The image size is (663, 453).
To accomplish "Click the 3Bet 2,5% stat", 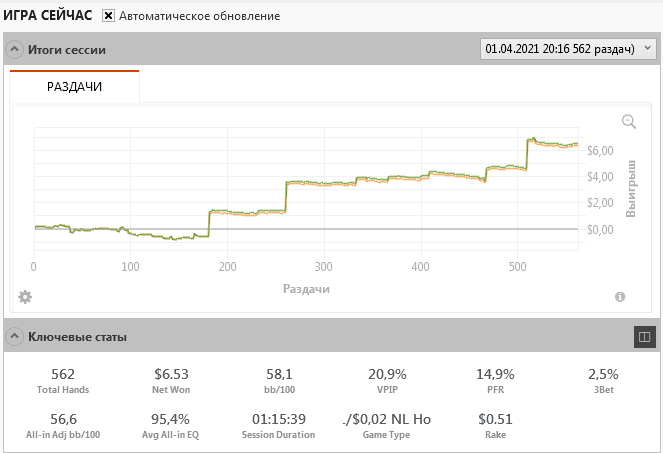I will [x=601, y=380].
